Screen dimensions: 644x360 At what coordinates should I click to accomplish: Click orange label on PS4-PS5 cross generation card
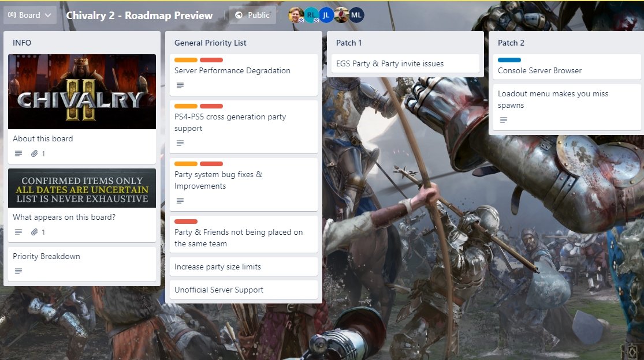186,106
